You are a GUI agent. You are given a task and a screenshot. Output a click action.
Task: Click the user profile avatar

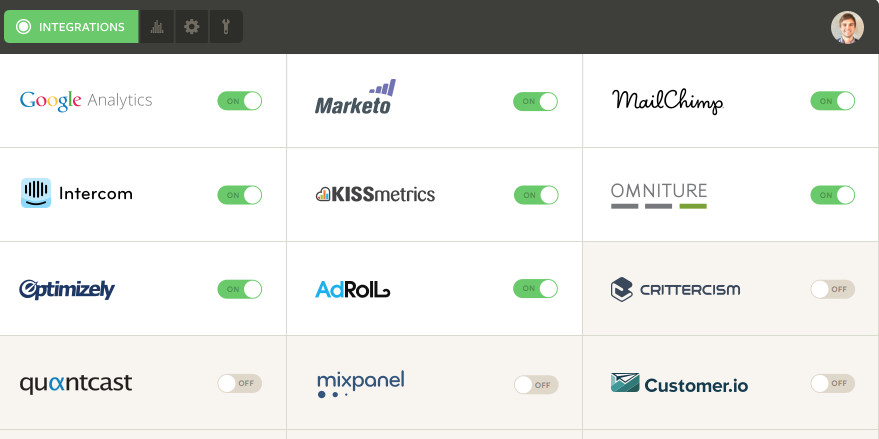coord(847,27)
